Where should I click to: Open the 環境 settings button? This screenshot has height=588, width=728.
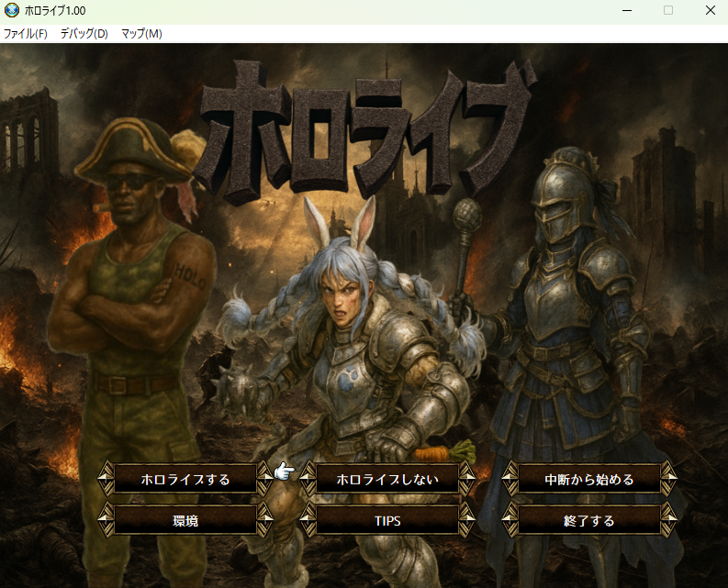coord(185,521)
